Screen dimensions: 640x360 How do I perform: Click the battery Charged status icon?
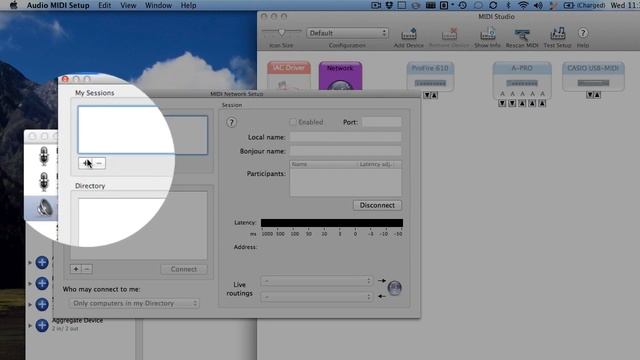click(x=584, y=5)
